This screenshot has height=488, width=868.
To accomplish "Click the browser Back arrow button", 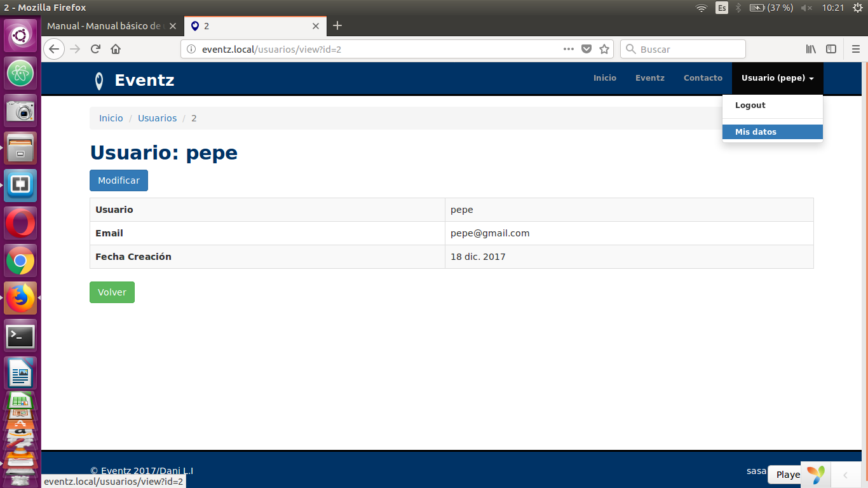I will point(54,49).
